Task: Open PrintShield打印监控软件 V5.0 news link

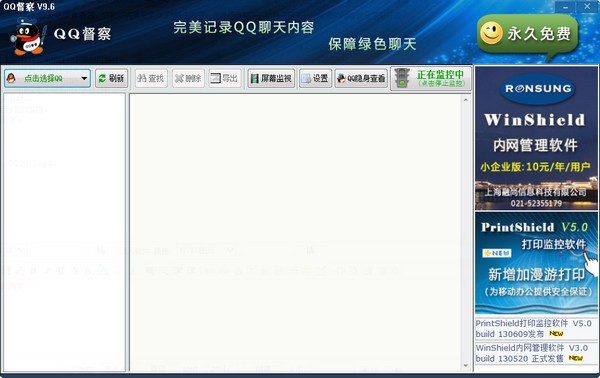Action: [x=534, y=328]
